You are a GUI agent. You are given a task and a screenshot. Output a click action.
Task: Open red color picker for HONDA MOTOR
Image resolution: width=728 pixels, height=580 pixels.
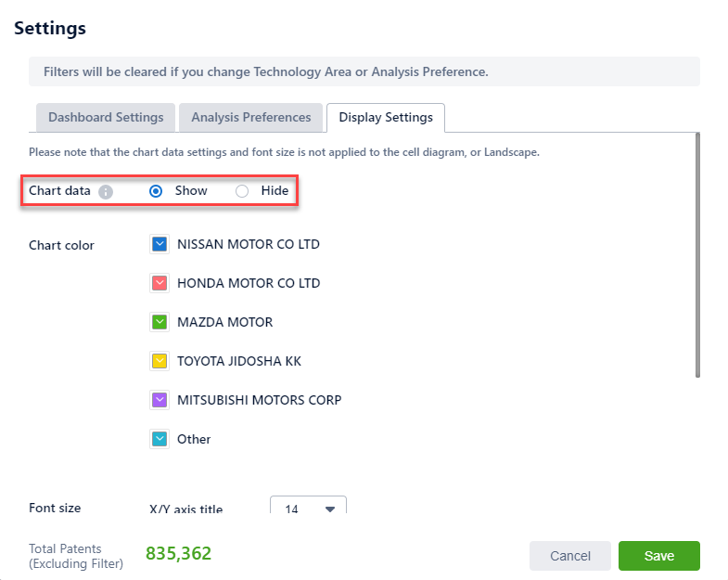coord(159,283)
